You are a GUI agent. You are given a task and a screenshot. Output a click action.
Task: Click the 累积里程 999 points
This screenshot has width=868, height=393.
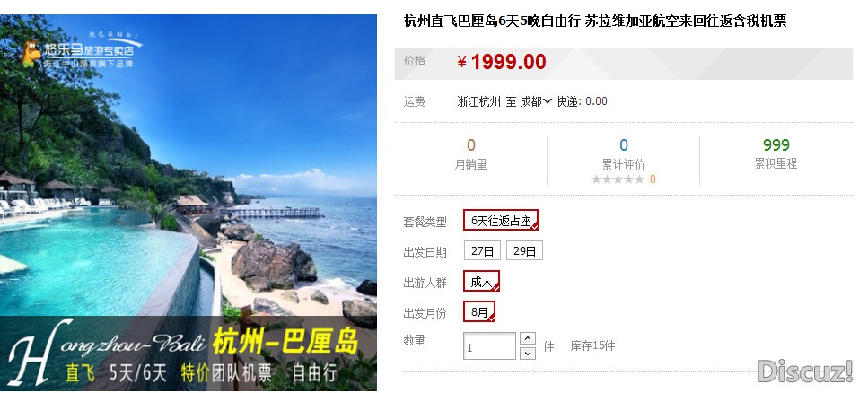776,145
